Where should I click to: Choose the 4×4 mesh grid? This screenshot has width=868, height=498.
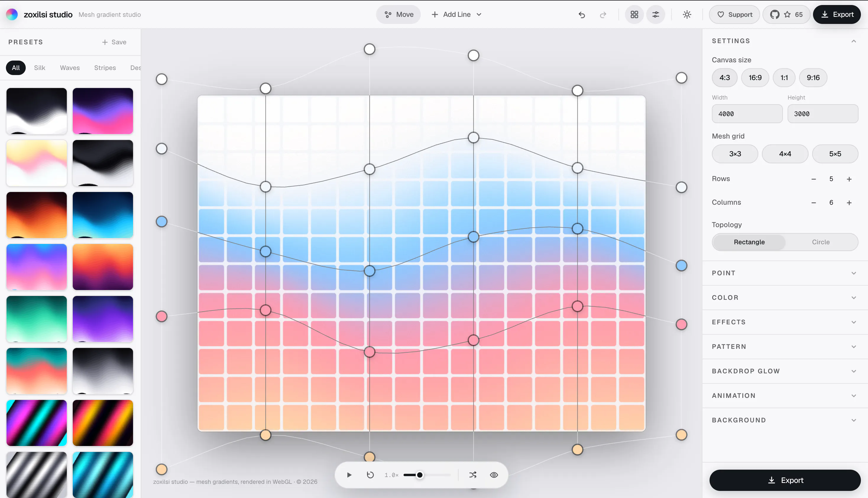coord(785,154)
